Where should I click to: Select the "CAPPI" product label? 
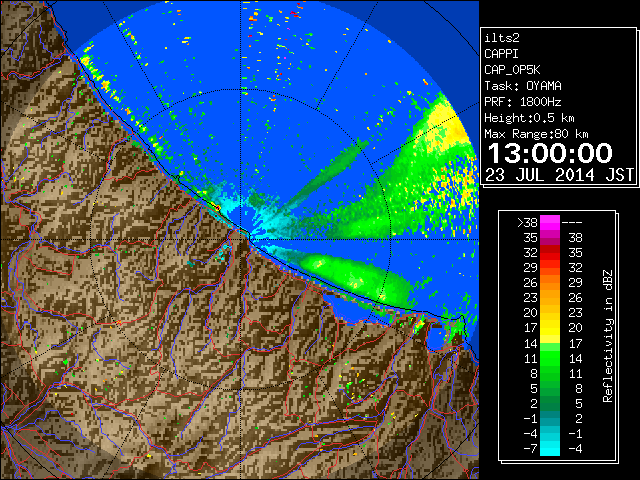(x=501, y=54)
